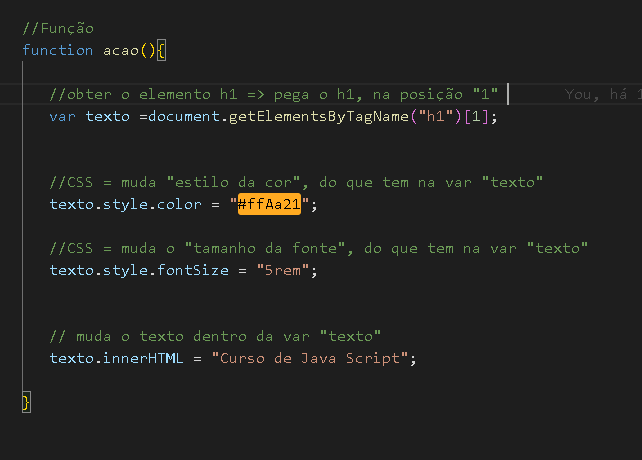Click the opening curly brace after acao()
Image resolution: width=642 pixels, height=460 pixels.
tap(161, 51)
